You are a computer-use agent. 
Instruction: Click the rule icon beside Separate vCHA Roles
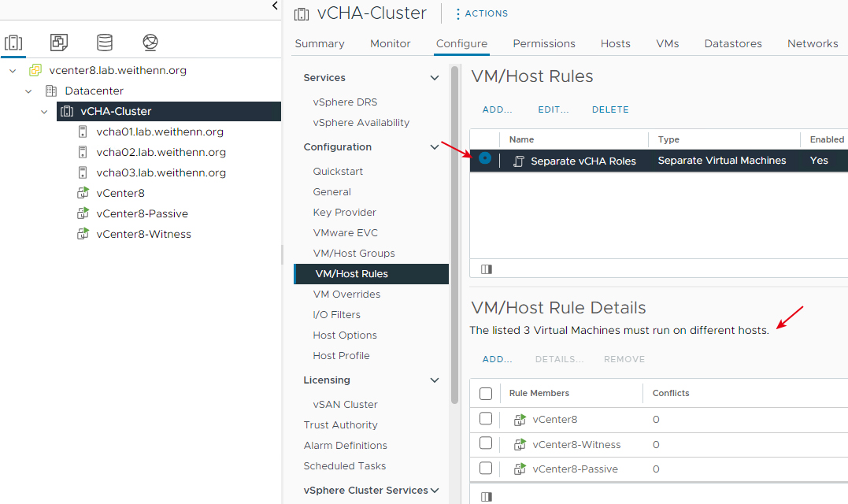coord(518,161)
